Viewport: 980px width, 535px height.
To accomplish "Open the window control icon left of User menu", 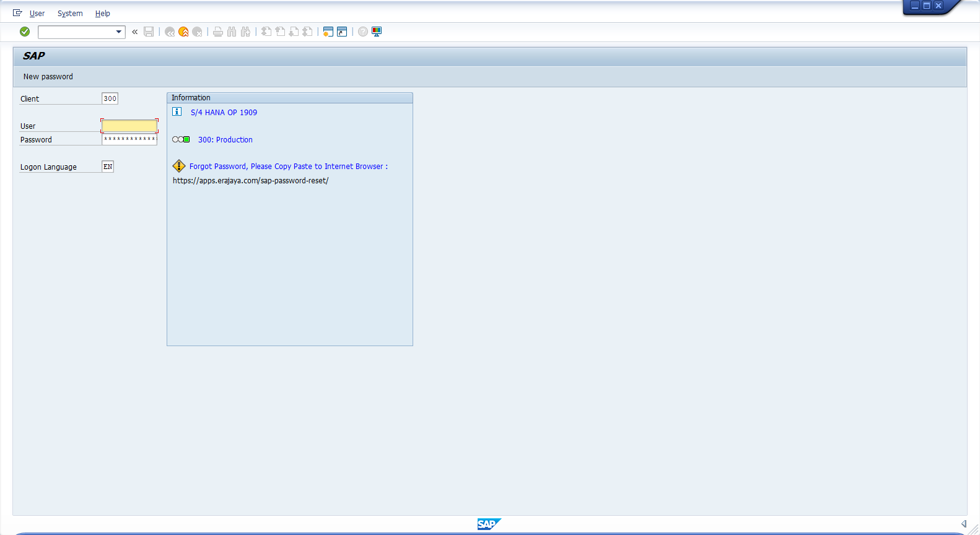I will tap(17, 13).
